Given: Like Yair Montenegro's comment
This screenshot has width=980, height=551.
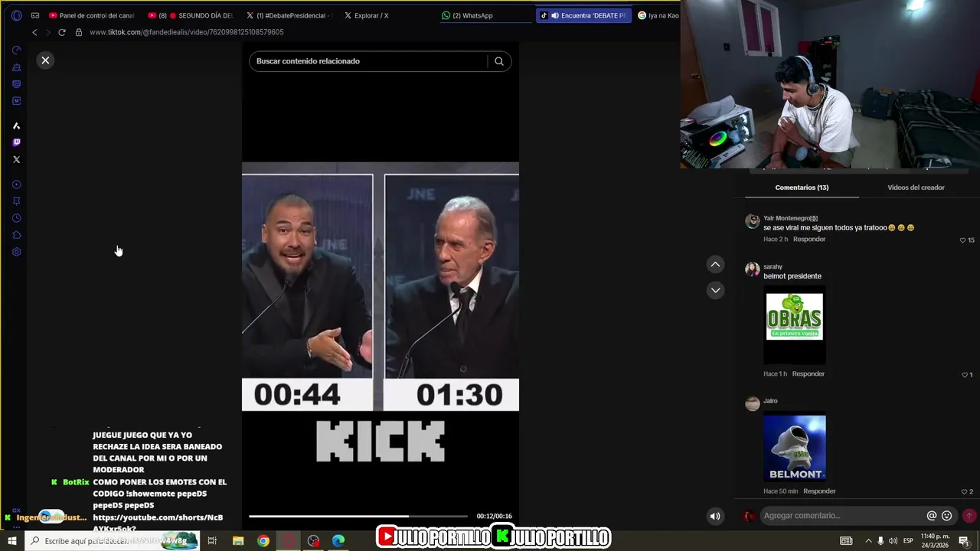Looking at the screenshot, I should pyautogui.click(x=963, y=240).
